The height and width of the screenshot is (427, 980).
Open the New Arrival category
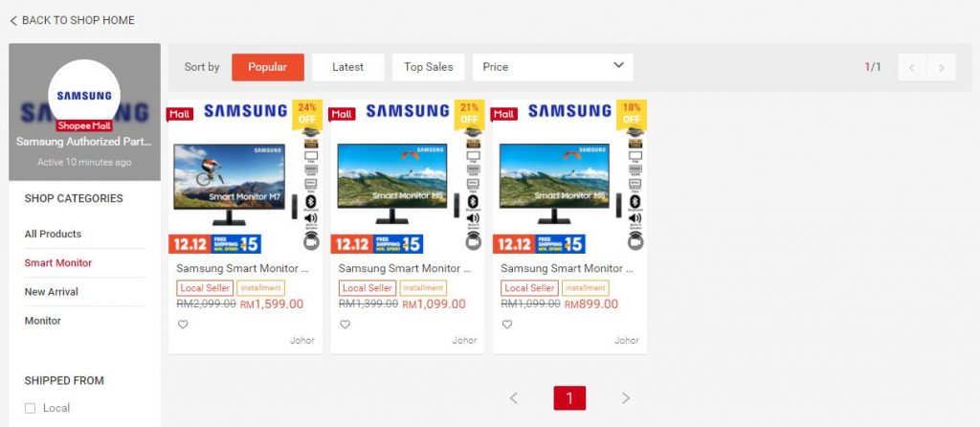coord(52,292)
